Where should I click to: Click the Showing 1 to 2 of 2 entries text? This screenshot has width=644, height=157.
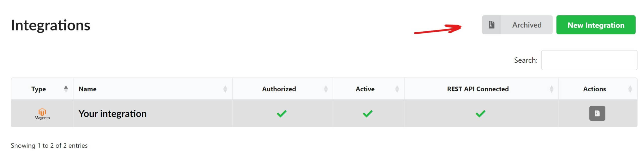pyautogui.click(x=49, y=145)
